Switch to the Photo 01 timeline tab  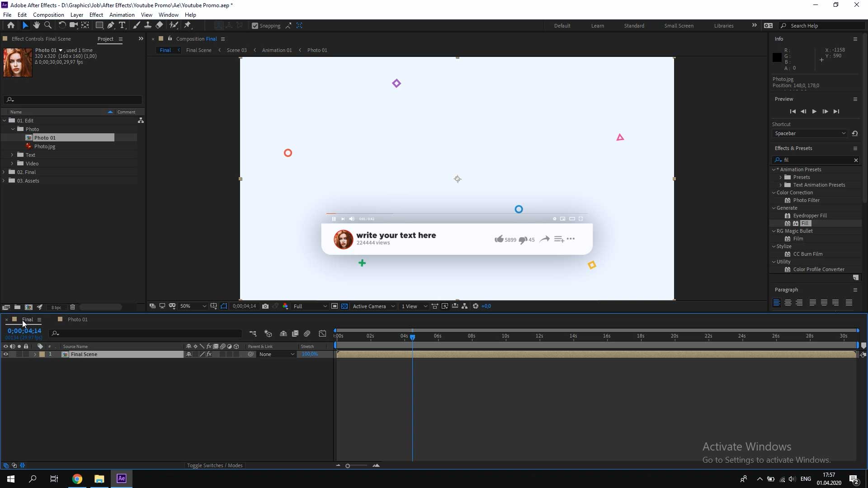(77, 319)
